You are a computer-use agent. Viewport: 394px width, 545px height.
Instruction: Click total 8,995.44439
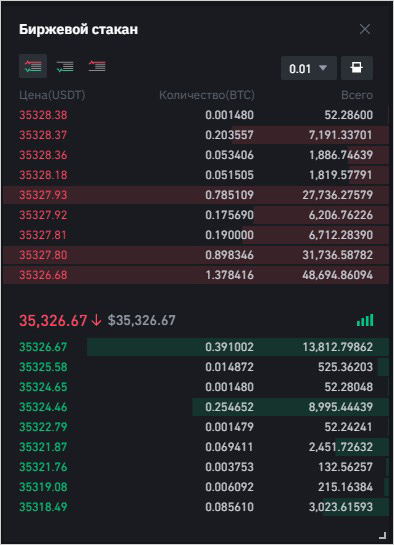pyautogui.click(x=340, y=407)
